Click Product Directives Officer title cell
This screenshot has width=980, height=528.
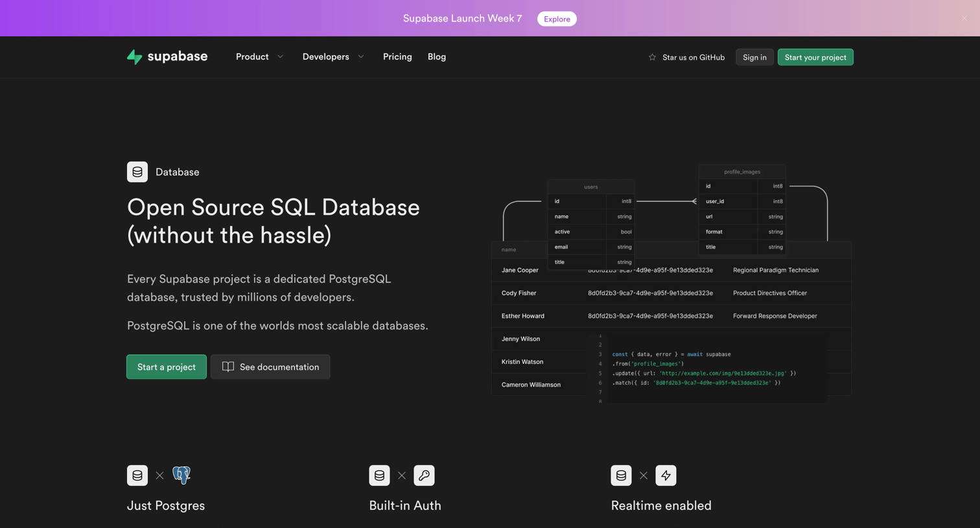click(770, 293)
